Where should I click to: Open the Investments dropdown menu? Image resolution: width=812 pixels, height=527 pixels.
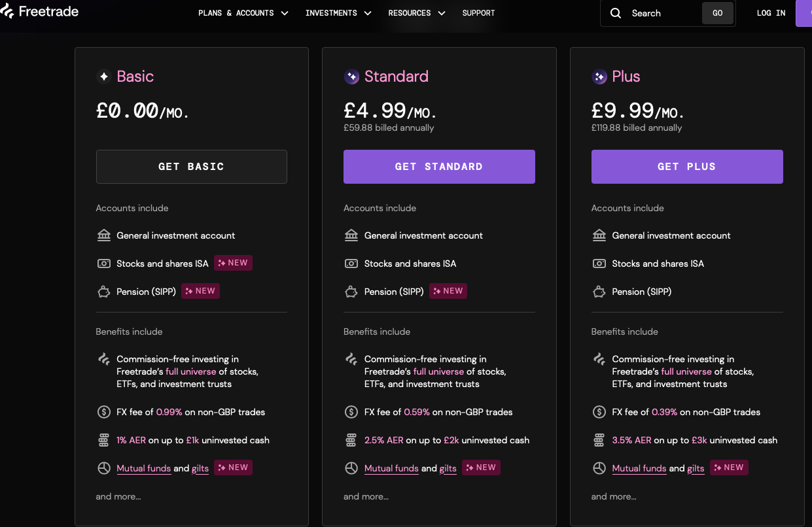point(338,13)
